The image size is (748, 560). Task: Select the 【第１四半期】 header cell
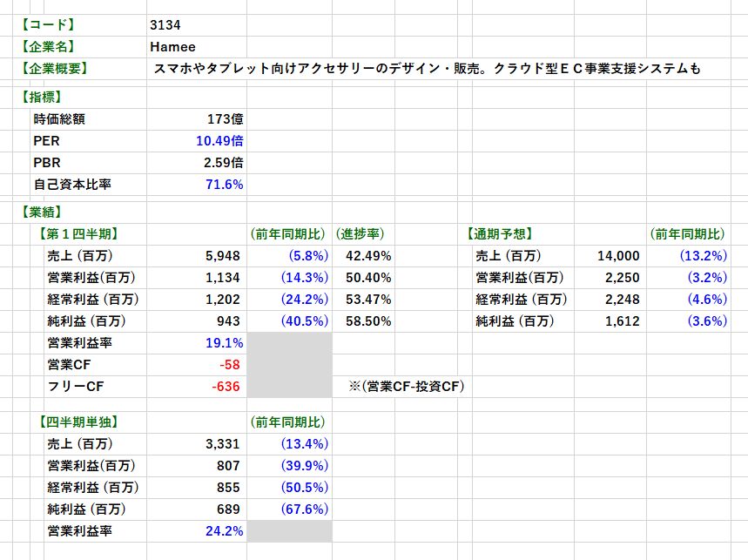pyautogui.click(x=78, y=234)
